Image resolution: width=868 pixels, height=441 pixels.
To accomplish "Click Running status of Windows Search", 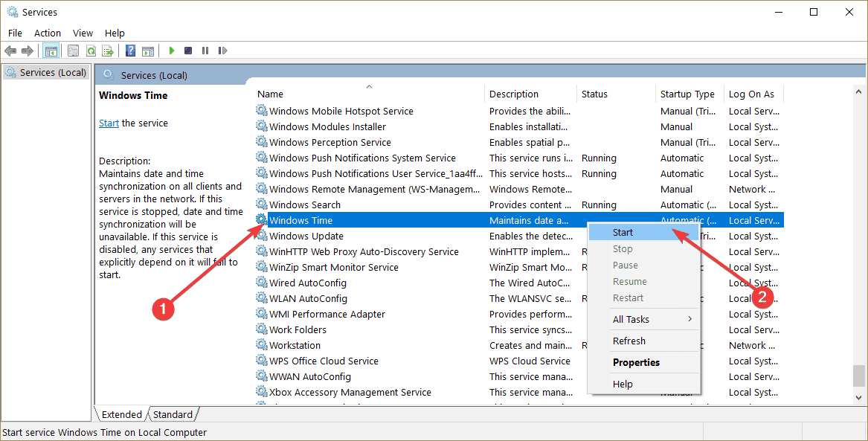I will (599, 205).
